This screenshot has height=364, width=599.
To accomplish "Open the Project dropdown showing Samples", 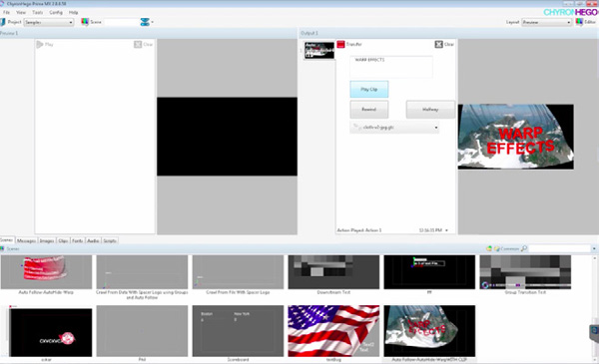I will (49, 23).
